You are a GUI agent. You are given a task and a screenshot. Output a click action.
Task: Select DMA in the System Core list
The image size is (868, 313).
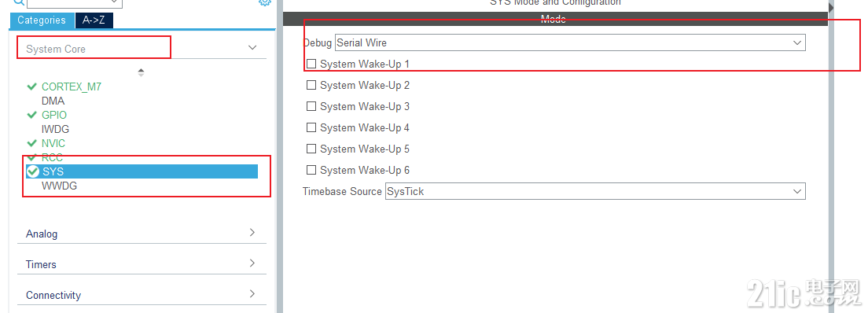pos(53,101)
